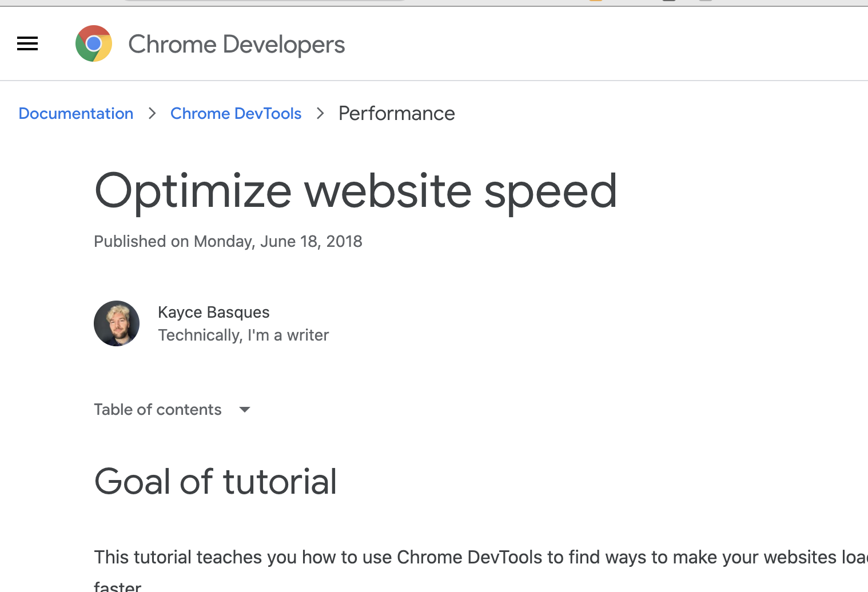Viewport: 868px width, 592px height.
Task: Click the publish date text
Action: [x=228, y=241]
